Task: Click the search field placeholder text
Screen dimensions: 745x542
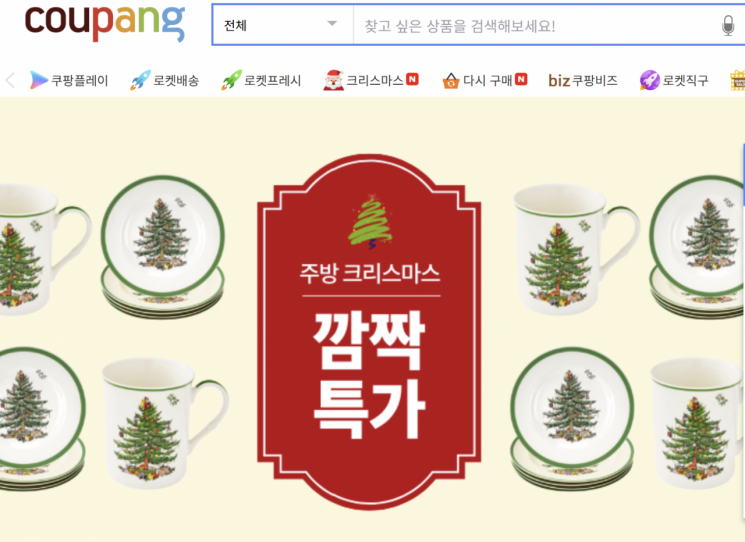Action: pos(459,26)
